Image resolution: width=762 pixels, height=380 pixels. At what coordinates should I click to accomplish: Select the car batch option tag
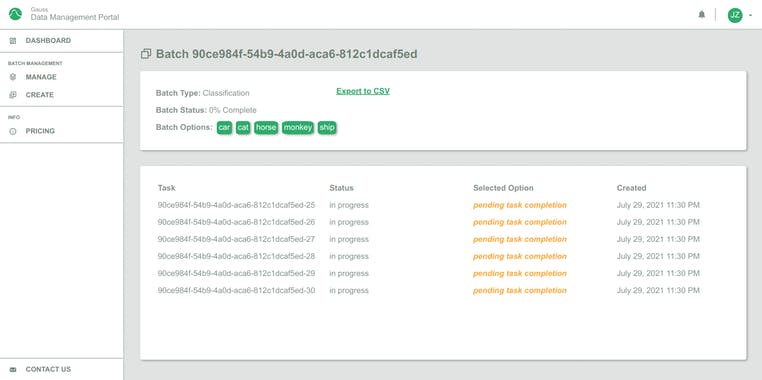[x=225, y=128]
